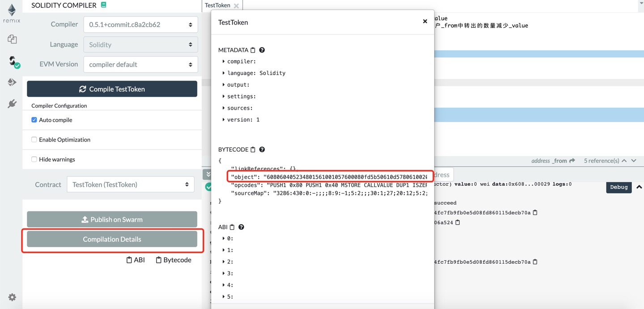Expand ABI entry 1
644x309 pixels.
pos(223,250)
